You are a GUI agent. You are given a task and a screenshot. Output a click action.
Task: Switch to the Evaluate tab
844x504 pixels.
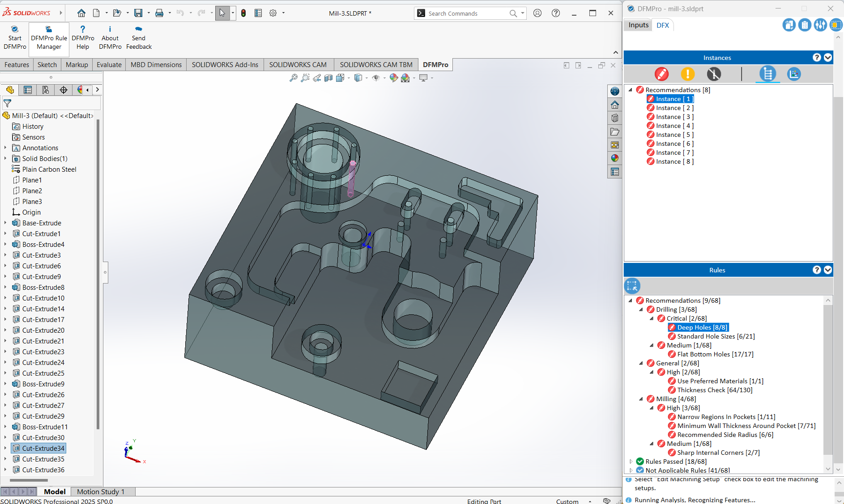click(109, 65)
